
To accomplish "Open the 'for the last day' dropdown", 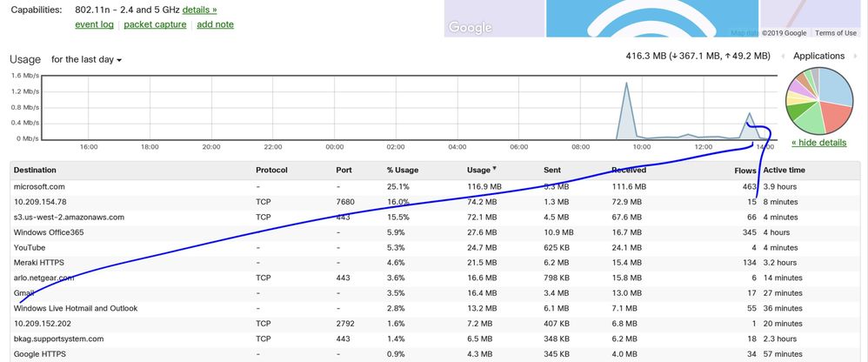I will (86, 60).
